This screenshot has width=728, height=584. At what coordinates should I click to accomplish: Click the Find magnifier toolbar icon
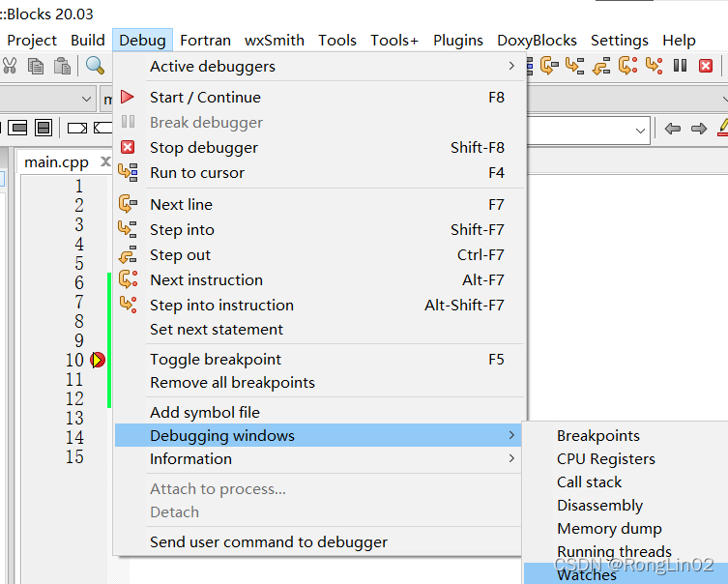click(x=95, y=66)
